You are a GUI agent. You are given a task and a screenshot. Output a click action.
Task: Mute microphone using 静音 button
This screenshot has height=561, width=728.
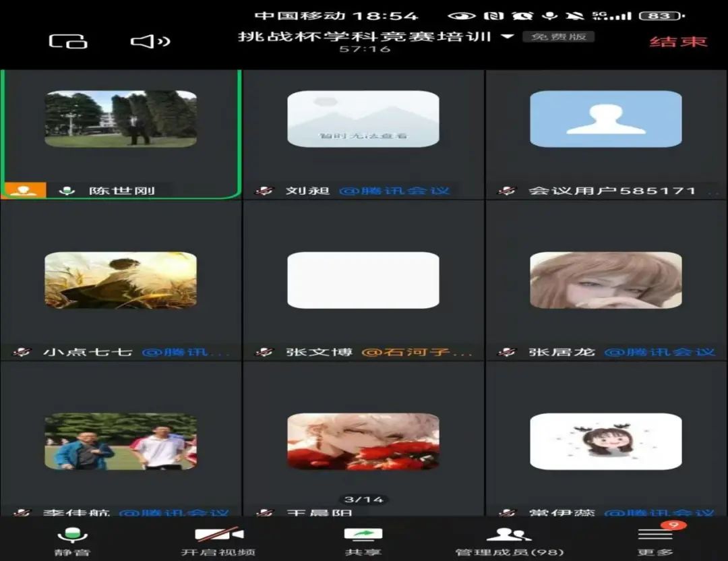click(72, 541)
